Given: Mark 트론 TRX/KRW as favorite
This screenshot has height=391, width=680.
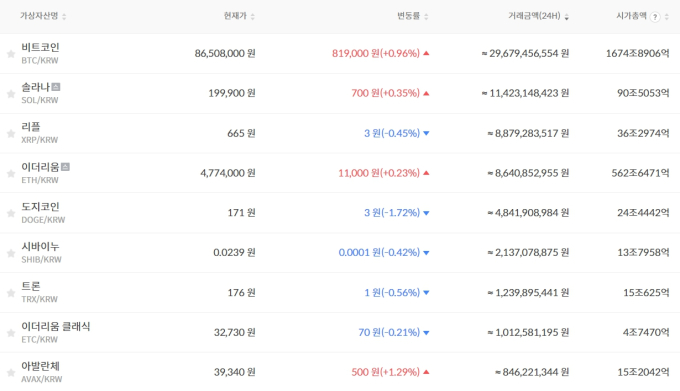Looking at the screenshot, I should click(11, 293).
